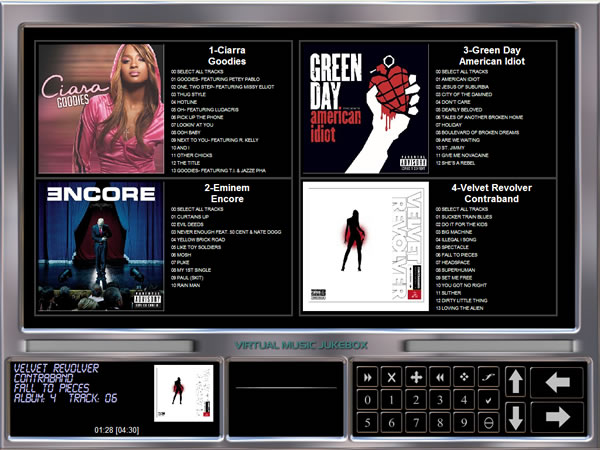Click the 2-Eminem Encore album title
Viewport: 600px width, 450px height.
pos(227,193)
